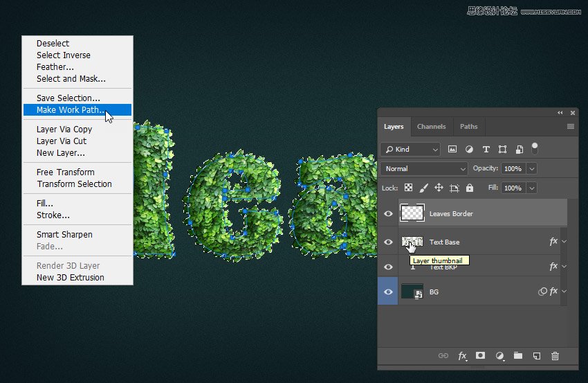This screenshot has height=383, width=588.
Task: Filter for adjustment layers in Layers panel
Action: coord(469,149)
